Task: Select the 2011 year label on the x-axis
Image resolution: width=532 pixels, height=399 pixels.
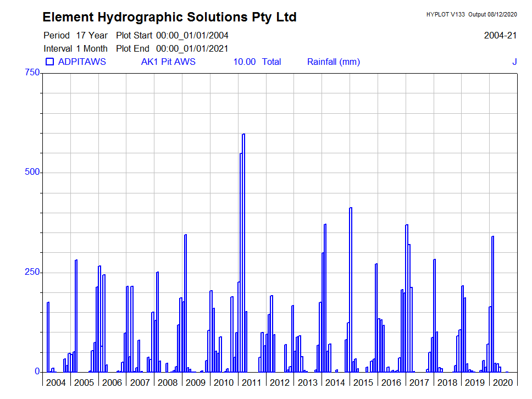Action: pos(252,383)
